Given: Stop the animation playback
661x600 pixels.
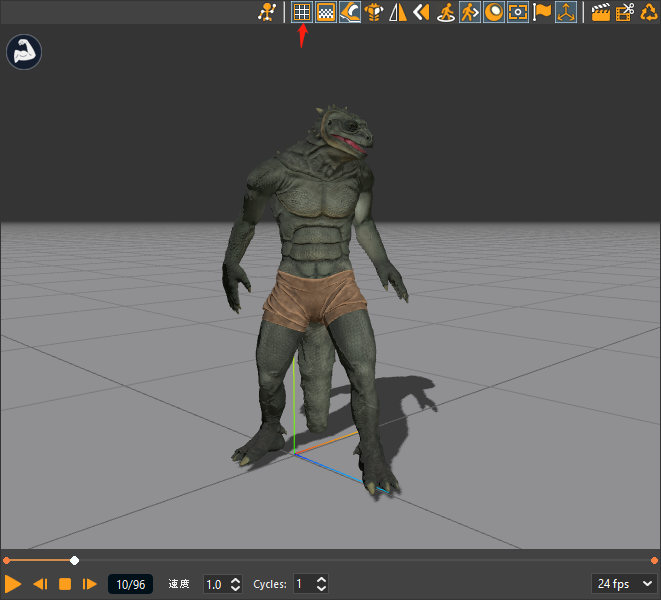Looking at the screenshot, I should tap(65, 583).
